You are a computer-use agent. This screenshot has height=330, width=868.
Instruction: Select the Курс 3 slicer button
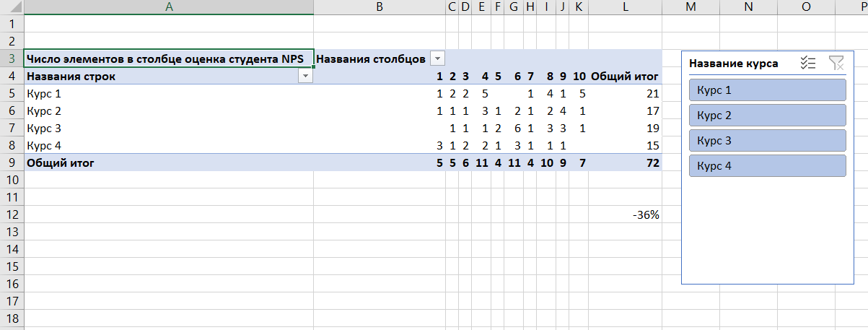pyautogui.click(x=767, y=141)
